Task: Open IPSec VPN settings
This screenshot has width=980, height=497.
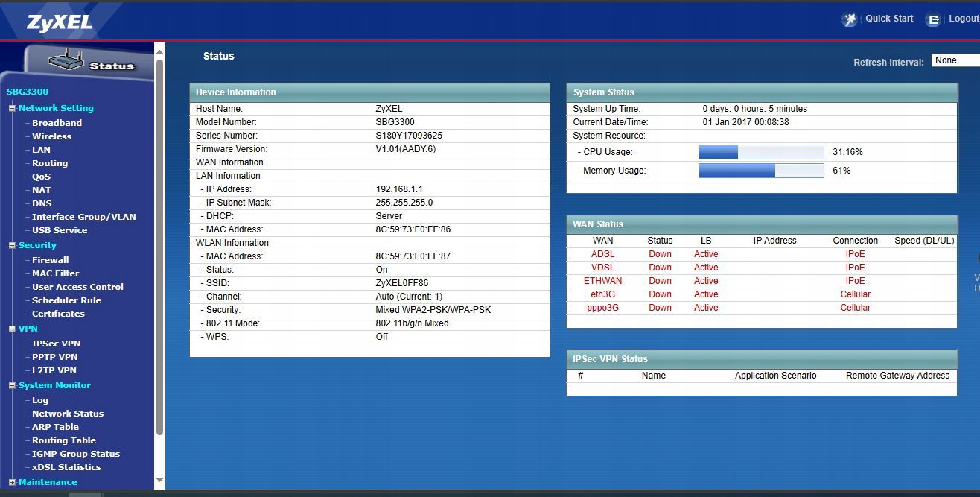Action: click(56, 344)
